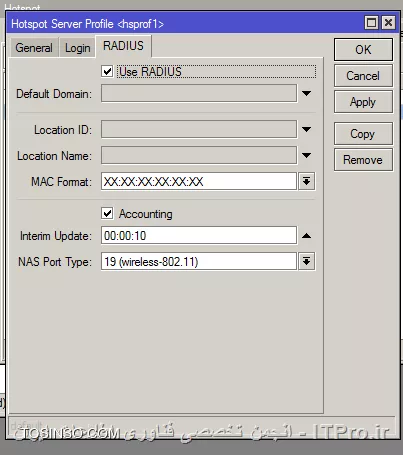Focus the MAC Format text field

click(199, 181)
